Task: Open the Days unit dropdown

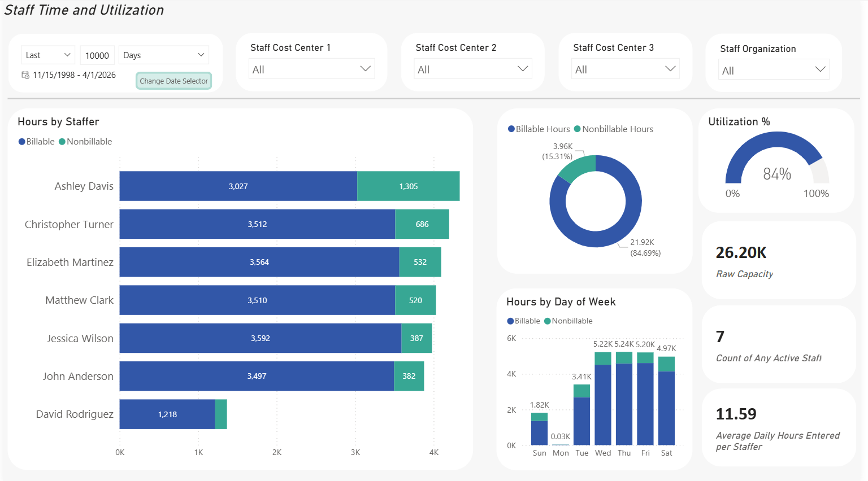Action: 164,55
